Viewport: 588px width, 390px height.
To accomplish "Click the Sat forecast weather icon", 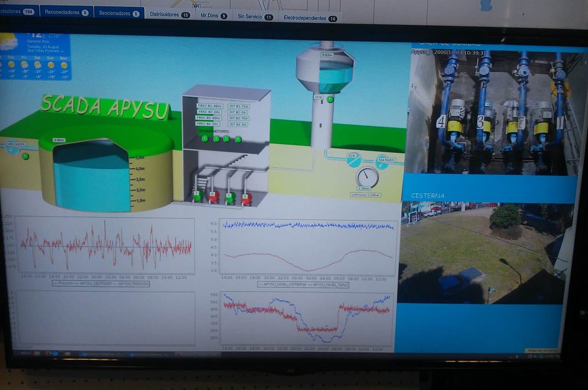I will coord(37,65).
